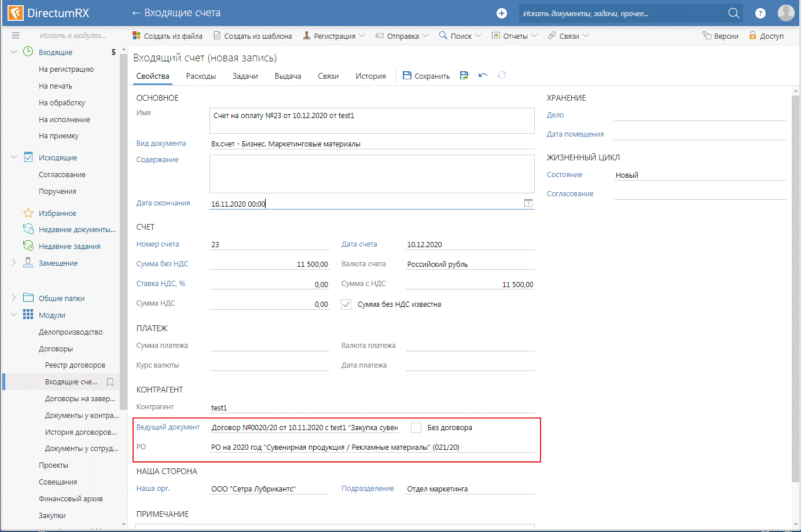The width and height of the screenshot is (801, 532).
Task: Click Создать из шаблона
Action: [x=253, y=36]
